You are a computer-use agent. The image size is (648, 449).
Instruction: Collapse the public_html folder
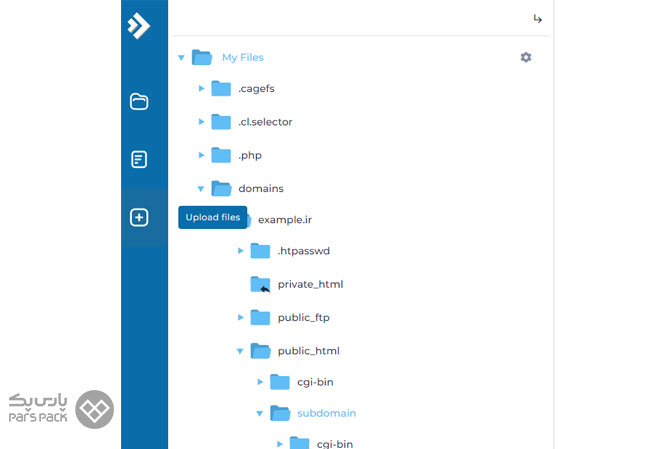click(240, 351)
